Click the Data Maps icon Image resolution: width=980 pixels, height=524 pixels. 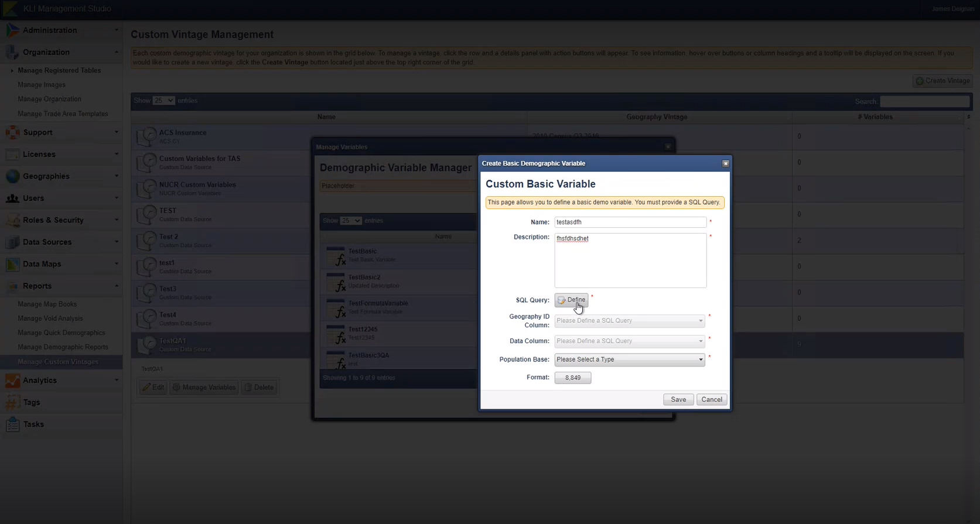[x=12, y=264]
